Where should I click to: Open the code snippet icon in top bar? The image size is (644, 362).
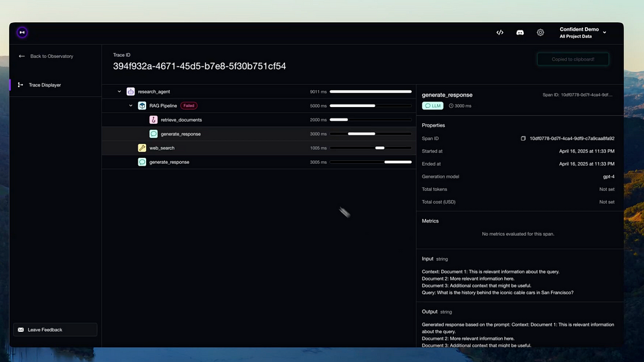click(x=500, y=32)
